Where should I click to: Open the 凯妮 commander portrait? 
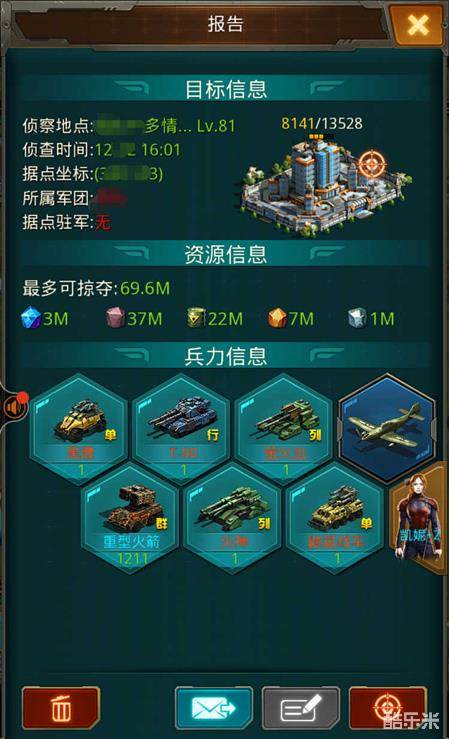click(x=418, y=518)
